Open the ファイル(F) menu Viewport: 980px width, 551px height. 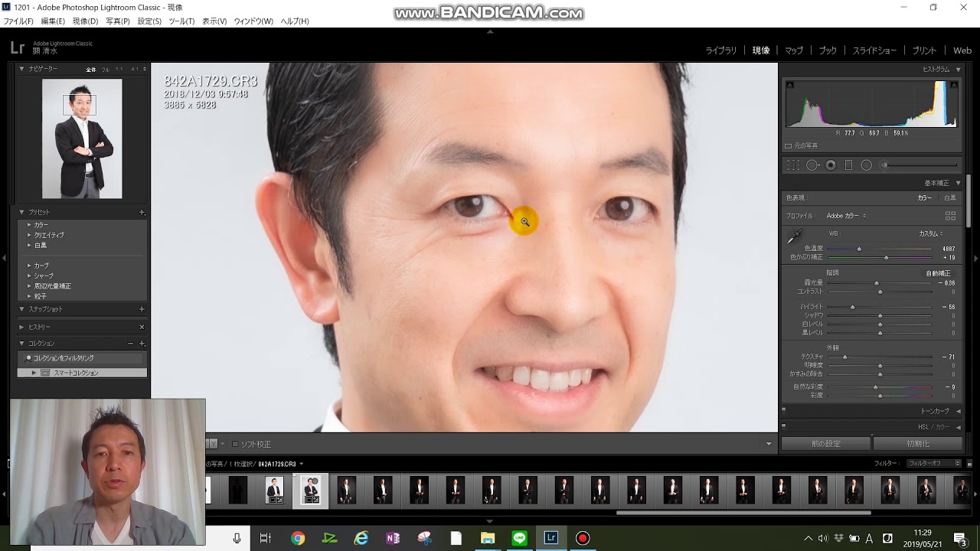(x=18, y=21)
